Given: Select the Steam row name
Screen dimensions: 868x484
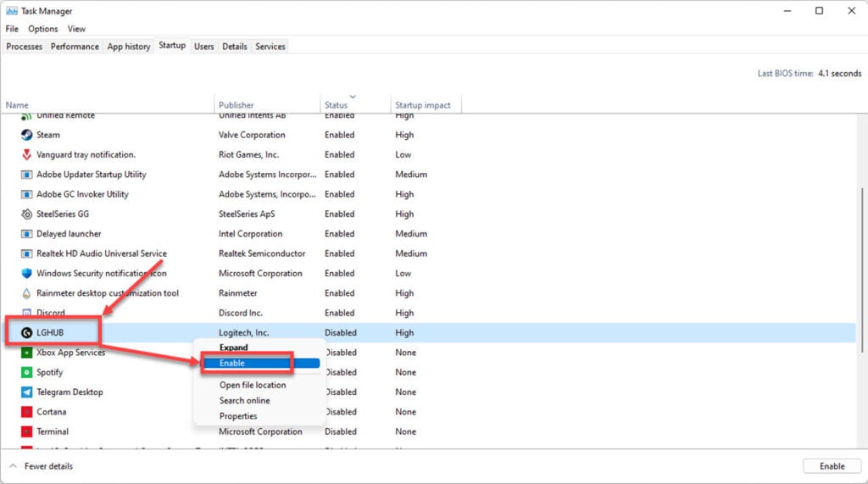Looking at the screenshot, I should pos(48,135).
